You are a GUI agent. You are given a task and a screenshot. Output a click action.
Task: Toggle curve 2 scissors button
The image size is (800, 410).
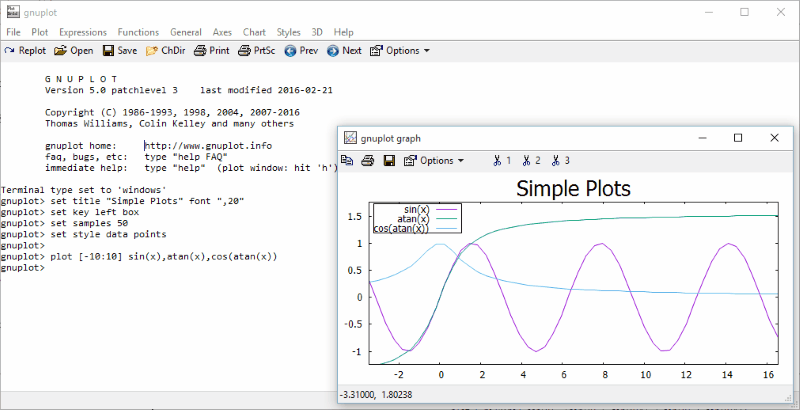[531, 161]
